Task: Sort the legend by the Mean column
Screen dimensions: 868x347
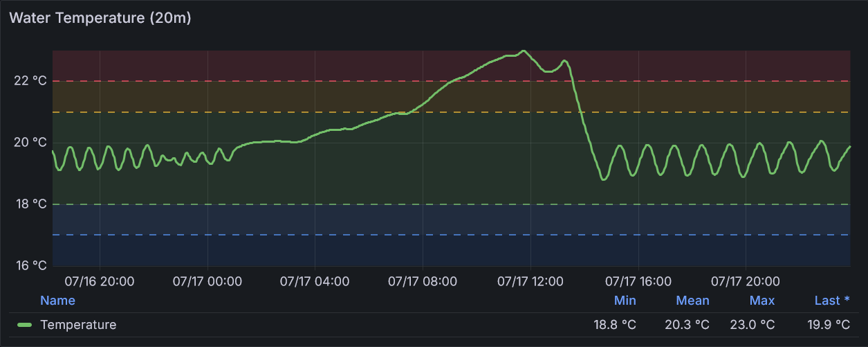Action: 692,301
